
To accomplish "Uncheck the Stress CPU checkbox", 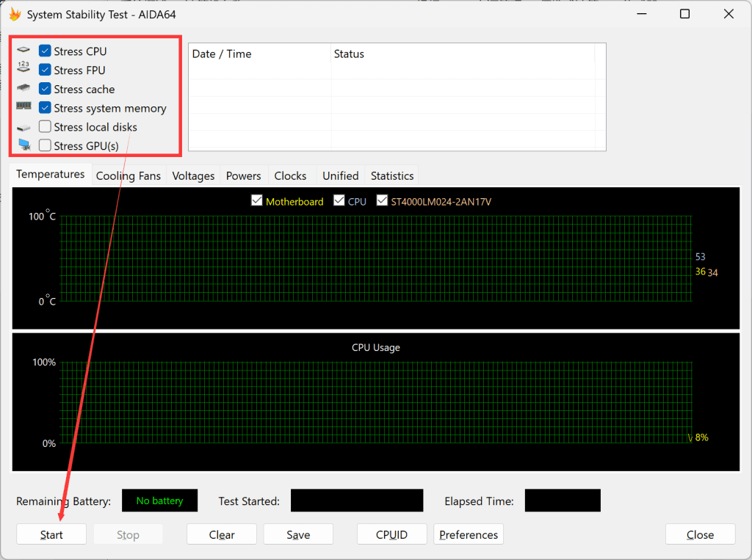I will 45,51.
